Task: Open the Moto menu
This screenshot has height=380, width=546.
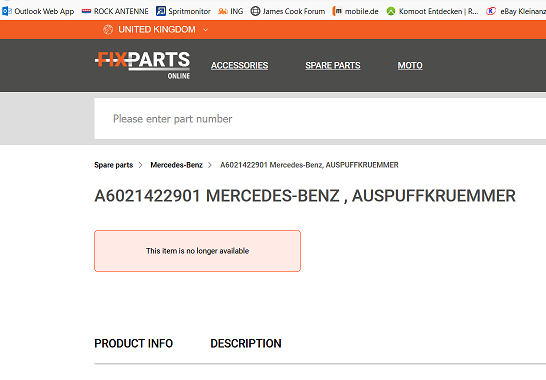Action: (x=410, y=65)
